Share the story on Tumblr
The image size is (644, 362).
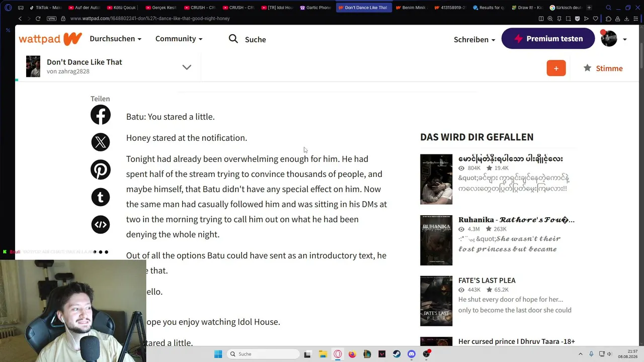point(101,197)
